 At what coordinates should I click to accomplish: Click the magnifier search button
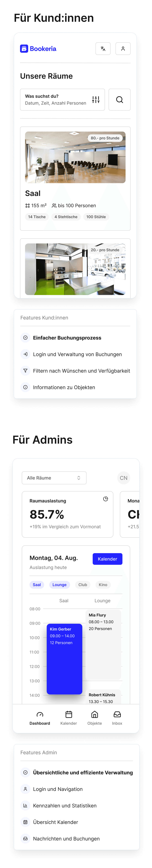(x=120, y=99)
